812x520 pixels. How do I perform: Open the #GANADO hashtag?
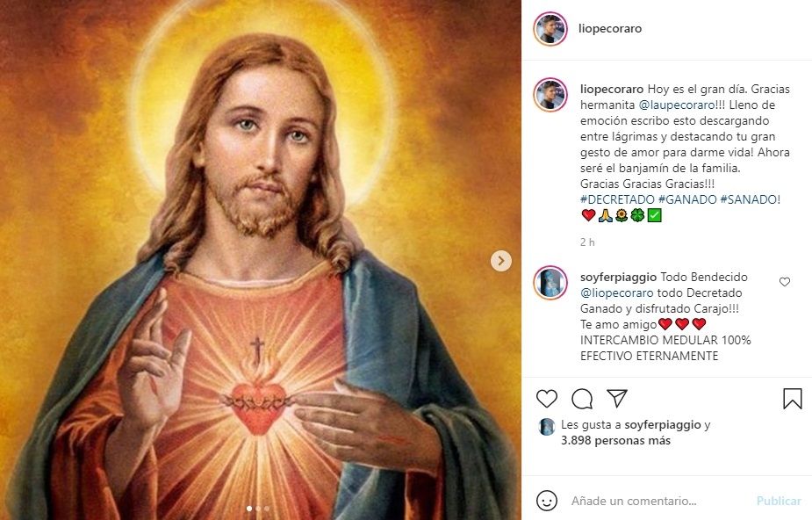pyautogui.click(x=686, y=199)
